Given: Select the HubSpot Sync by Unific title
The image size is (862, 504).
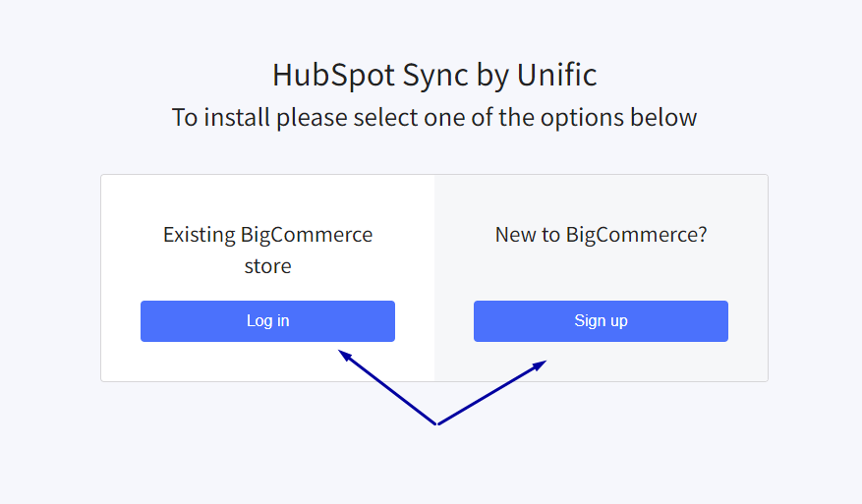Looking at the screenshot, I should coord(434,75).
